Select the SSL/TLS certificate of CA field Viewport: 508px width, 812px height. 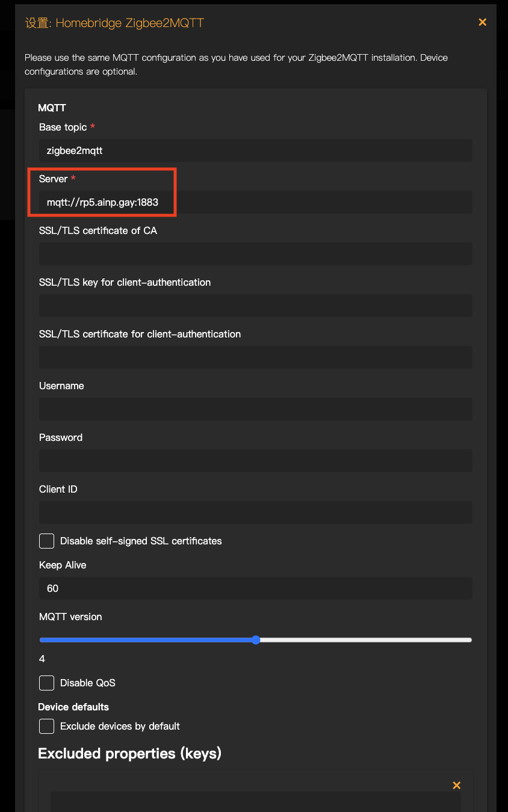pos(256,254)
